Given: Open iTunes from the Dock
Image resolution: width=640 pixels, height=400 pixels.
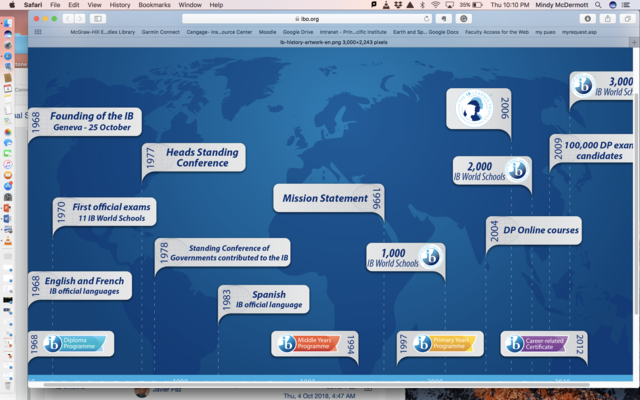Looking at the screenshot, I should tap(8, 164).
